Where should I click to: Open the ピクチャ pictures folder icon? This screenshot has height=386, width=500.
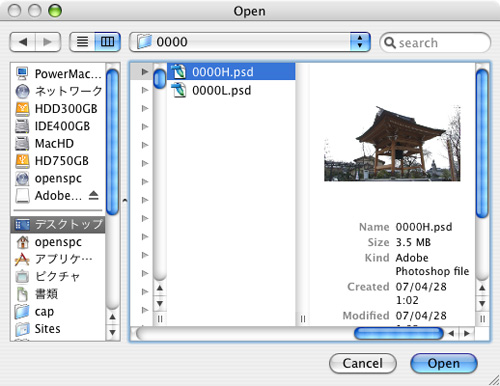(22, 277)
